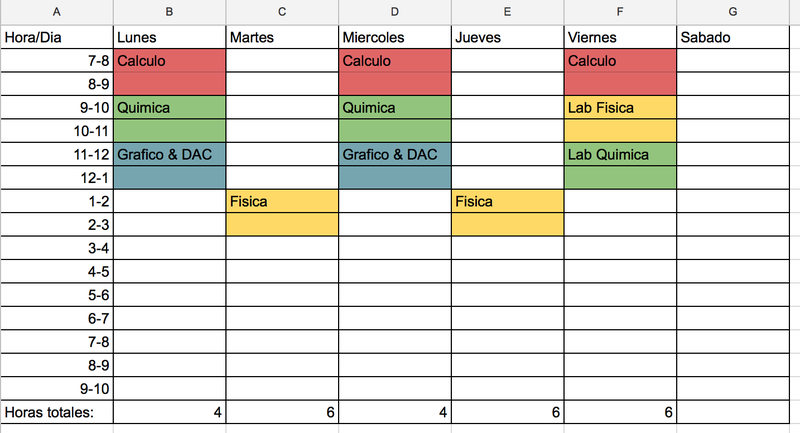Click the Viernes Calculo cell

(620, 61)
